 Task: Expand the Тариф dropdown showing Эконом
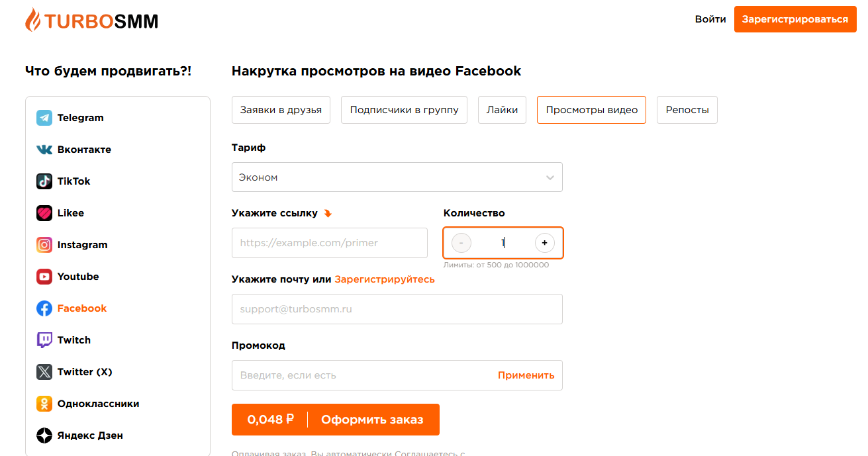[397, 177]
